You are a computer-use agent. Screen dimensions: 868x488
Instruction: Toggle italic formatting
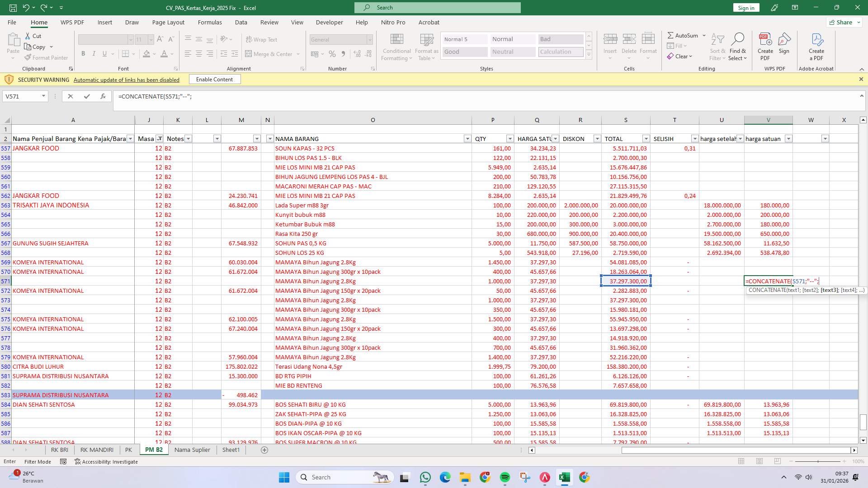(94, 53)
